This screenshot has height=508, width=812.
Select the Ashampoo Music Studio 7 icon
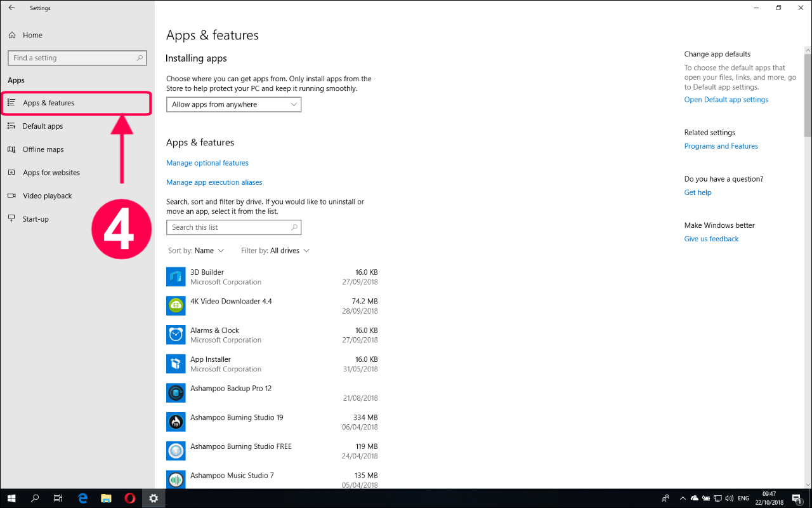176,480
